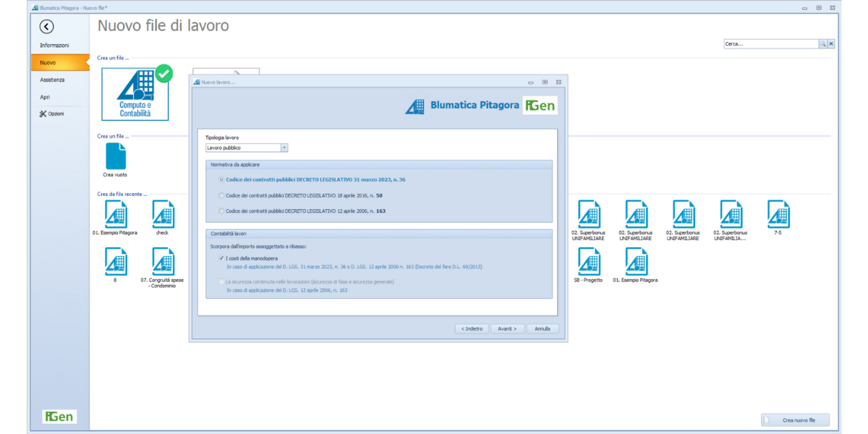Viewport: 868px width, 434px height.
Task: Open the recent file named check
Action: (x=163, y=215)
